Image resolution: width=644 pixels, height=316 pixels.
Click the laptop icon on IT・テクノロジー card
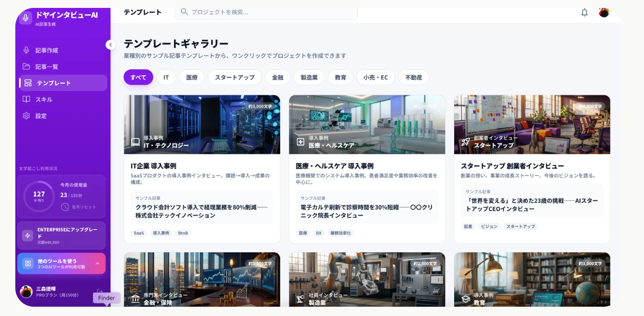tap(135, 142)
